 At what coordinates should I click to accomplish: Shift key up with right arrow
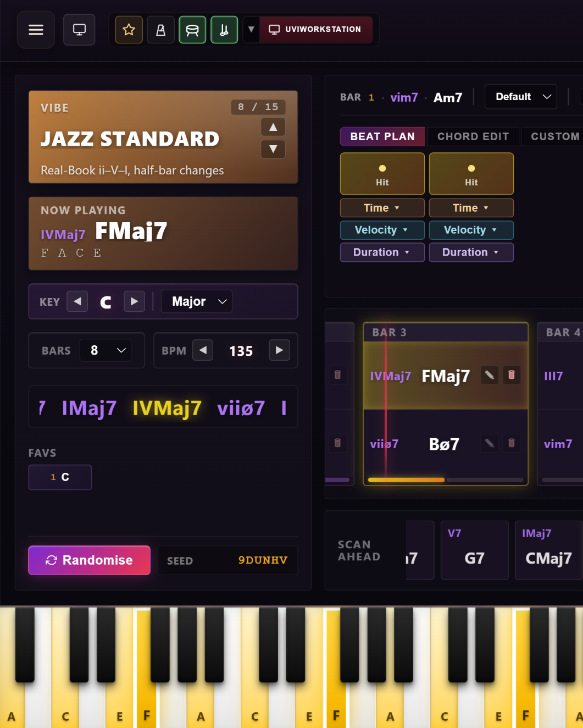coord(135,301)
